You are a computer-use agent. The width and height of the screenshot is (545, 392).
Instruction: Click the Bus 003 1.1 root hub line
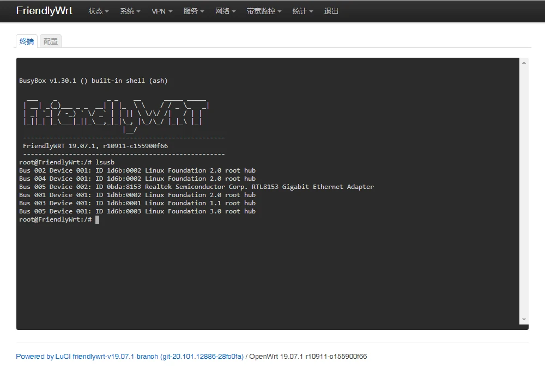pos(137,203)
